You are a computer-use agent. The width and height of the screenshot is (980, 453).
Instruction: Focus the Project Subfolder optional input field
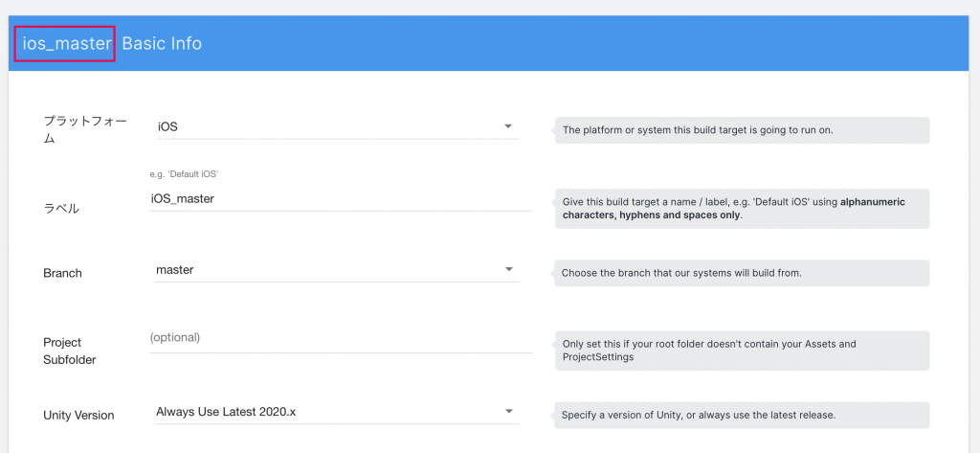click(342, 340)
